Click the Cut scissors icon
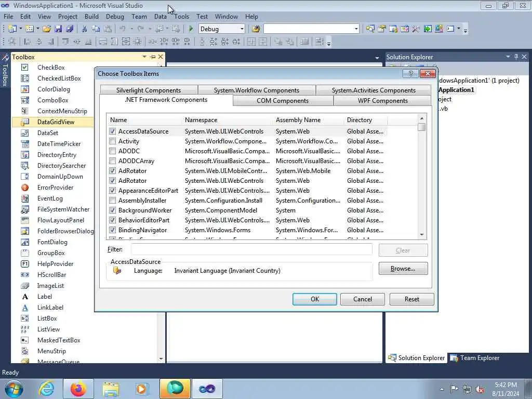 [x=85, y=29]
